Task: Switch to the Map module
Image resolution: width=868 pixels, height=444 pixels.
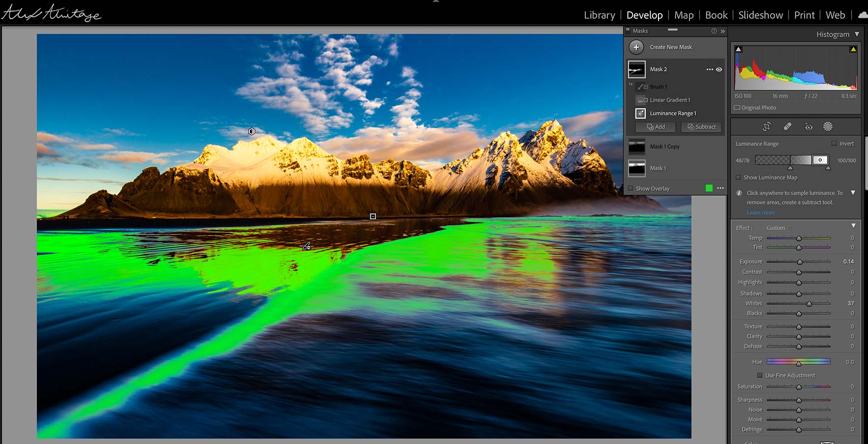Action: click(684, 15)
